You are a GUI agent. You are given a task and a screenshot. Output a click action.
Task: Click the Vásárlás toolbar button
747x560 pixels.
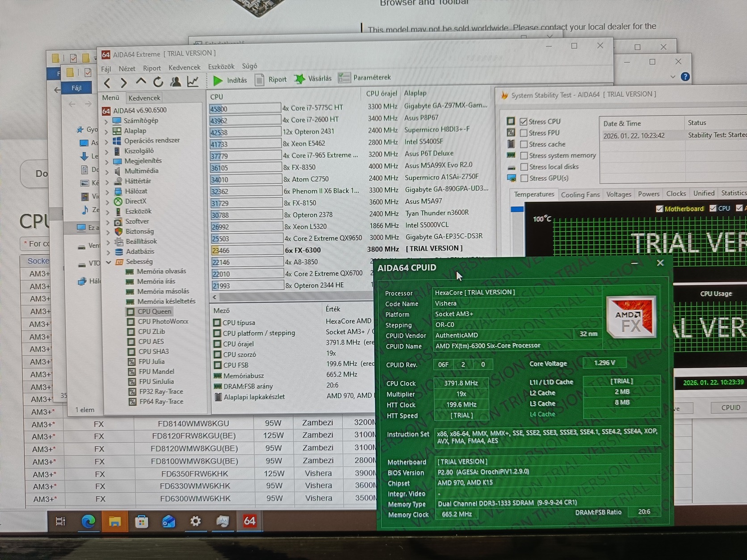tap(313, 79)
